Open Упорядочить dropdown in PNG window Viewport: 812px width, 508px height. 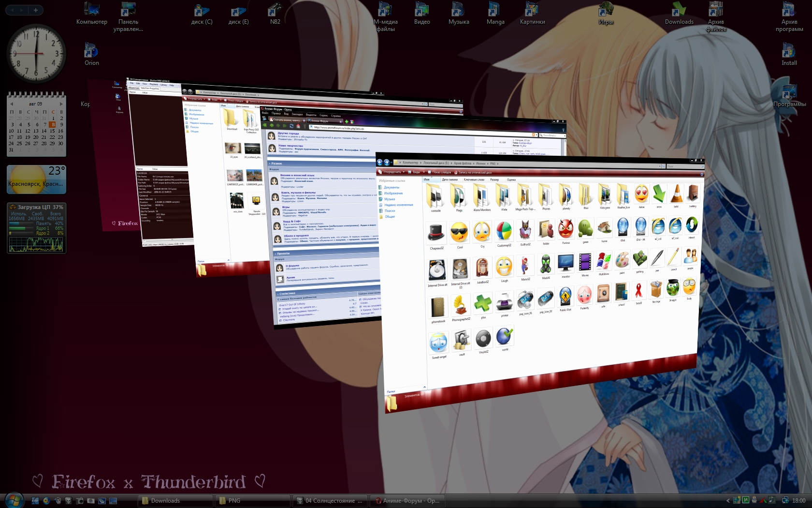point(392,172)
